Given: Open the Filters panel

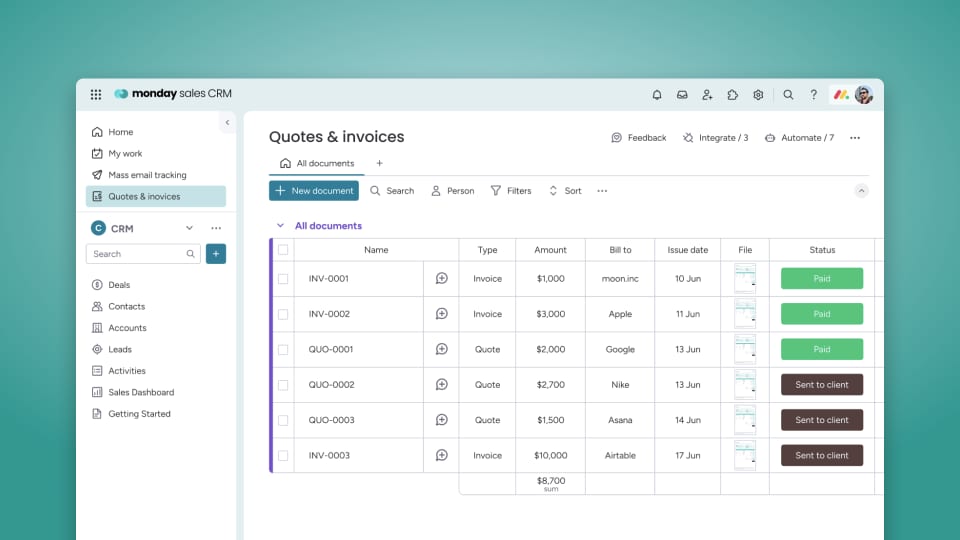Looking at the screenshot, I should pyautogui.click(x=511, y=191).
